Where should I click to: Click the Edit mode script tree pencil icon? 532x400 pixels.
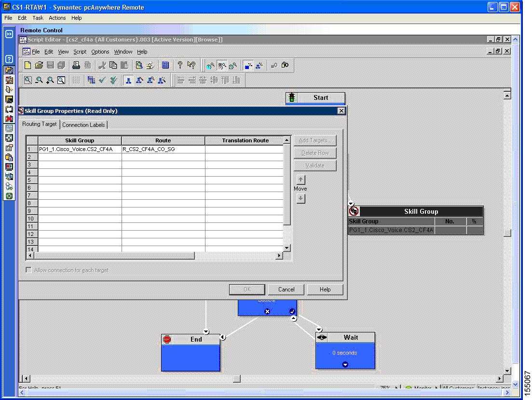click(139, 80)
